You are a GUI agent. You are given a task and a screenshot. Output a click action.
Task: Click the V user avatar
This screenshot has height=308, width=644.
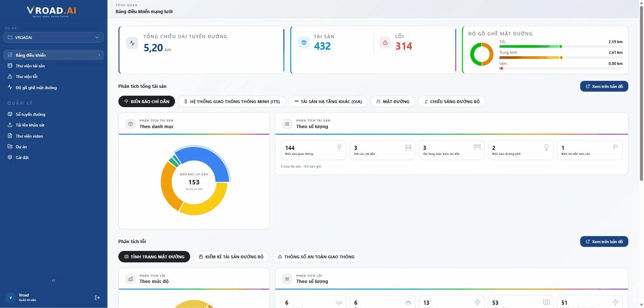(11, 298)
